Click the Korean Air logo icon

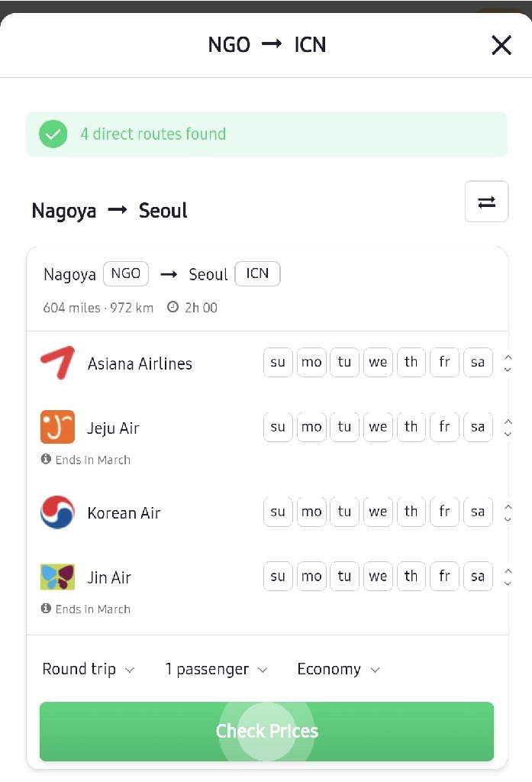pyautogui.click(x=57, y=512)
